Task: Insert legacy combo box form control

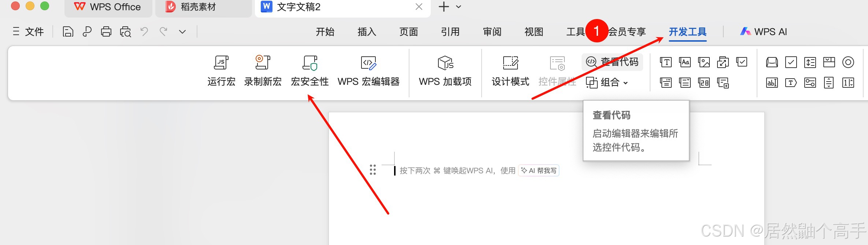Action: pyautogui.click(x=829, y=62)
